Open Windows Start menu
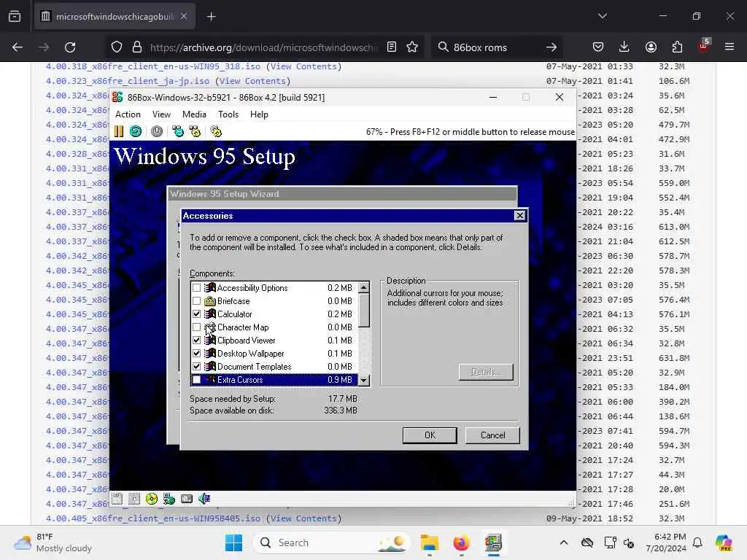This screenshot has height=560, width=747. [x=233, y=542]
